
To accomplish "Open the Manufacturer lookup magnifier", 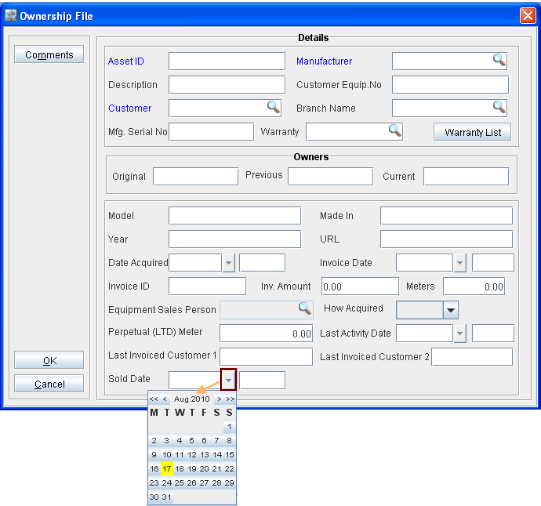I will (x=499, y=60).
